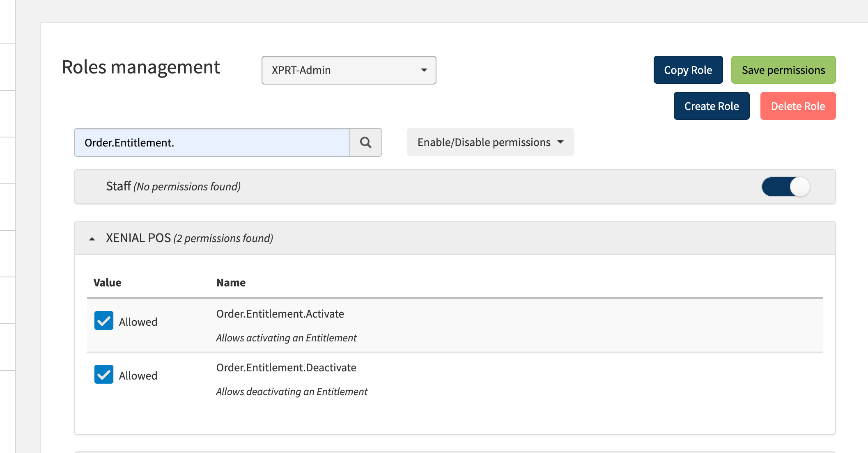Image resolution: width=868 pixels, height=453 pixels.
Task: Click the checkmark icon for Order.Entitlement.Deactivate
Action: (x=104, y=374)
